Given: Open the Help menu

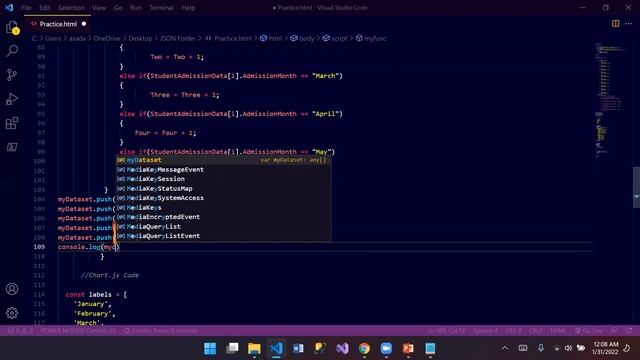Looking at the screenshot, I should click(x=188, y=8).
